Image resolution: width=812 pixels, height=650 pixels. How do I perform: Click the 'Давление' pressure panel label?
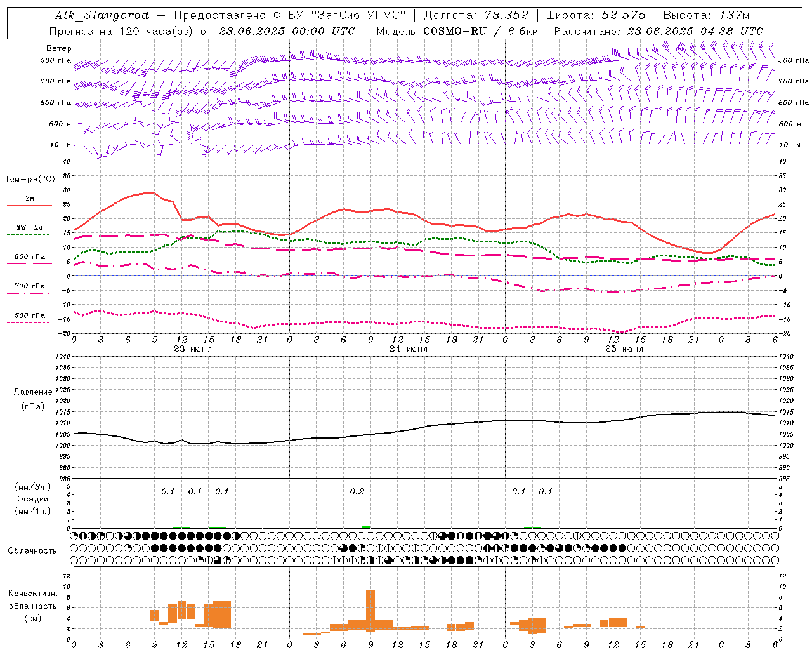click(x=33, y=392)
